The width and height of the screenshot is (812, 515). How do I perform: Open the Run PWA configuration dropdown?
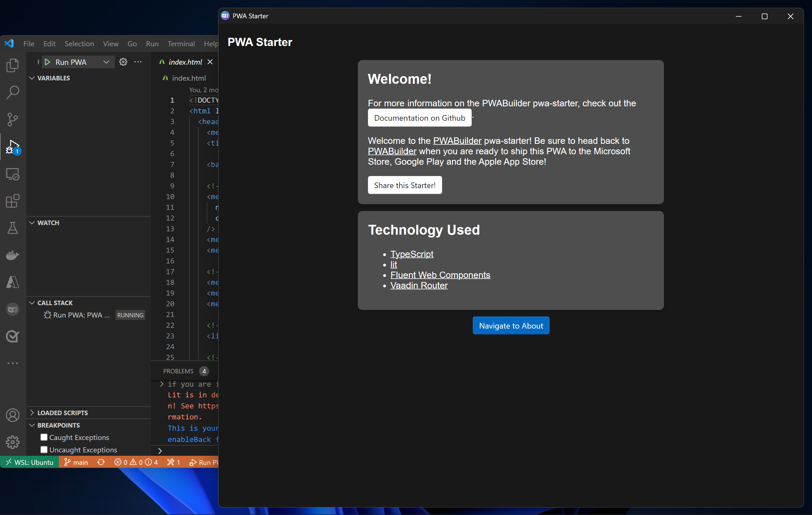click(x=106, y=62)
